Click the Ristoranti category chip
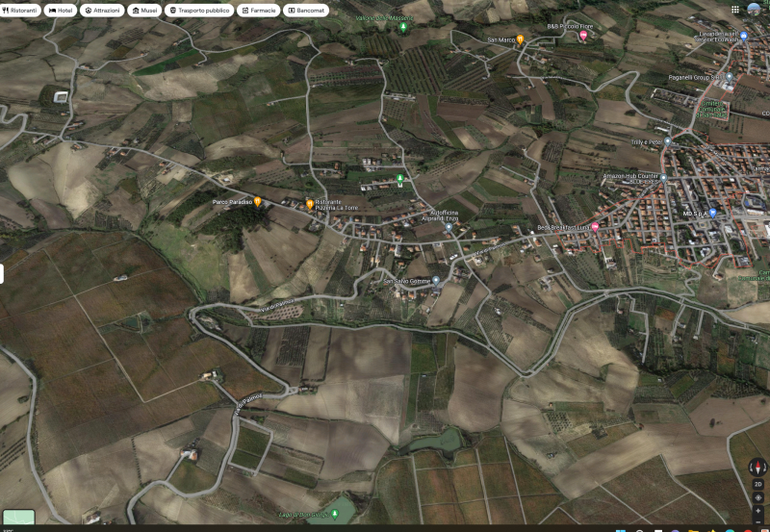Viewport: 770px width, 532px height. tap(20, 11)
